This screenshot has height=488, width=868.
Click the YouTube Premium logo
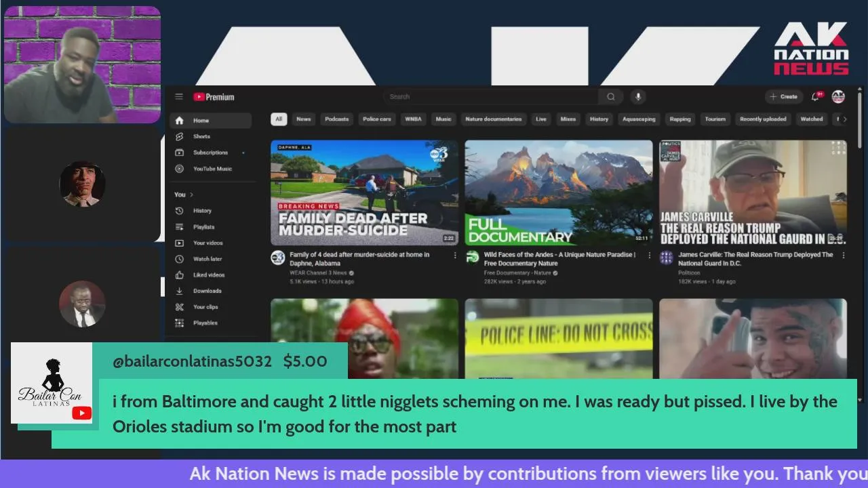pyautogui.click(x=214, y=97)
